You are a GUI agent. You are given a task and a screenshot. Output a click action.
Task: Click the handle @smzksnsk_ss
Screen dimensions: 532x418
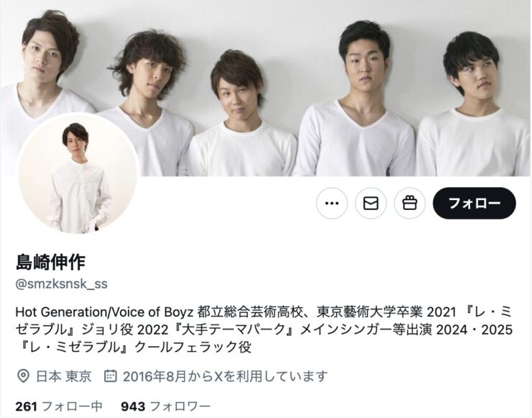pos(61,284)
